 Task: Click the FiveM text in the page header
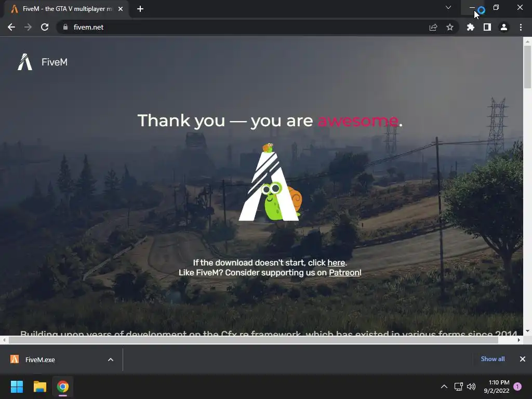(55, 62)
